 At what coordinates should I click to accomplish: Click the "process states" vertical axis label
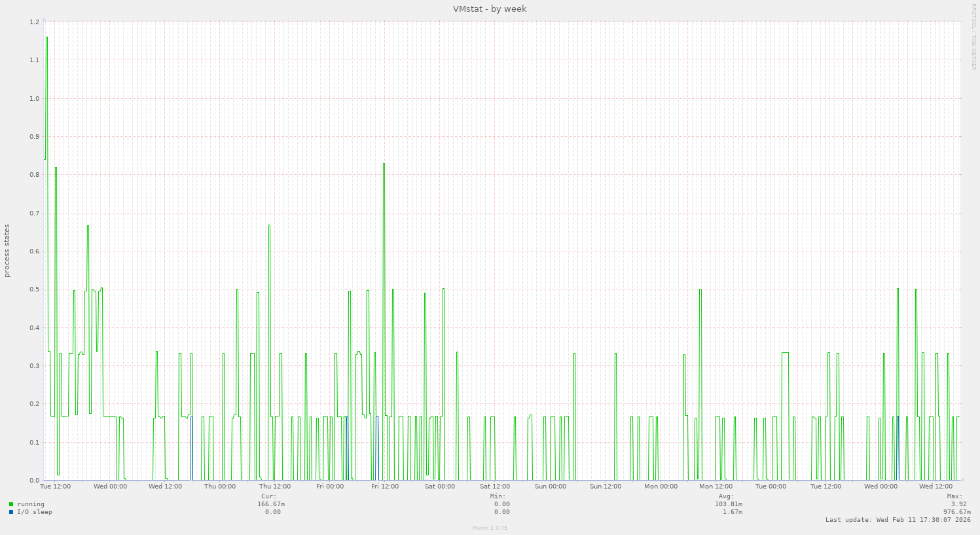pos(7,251)
